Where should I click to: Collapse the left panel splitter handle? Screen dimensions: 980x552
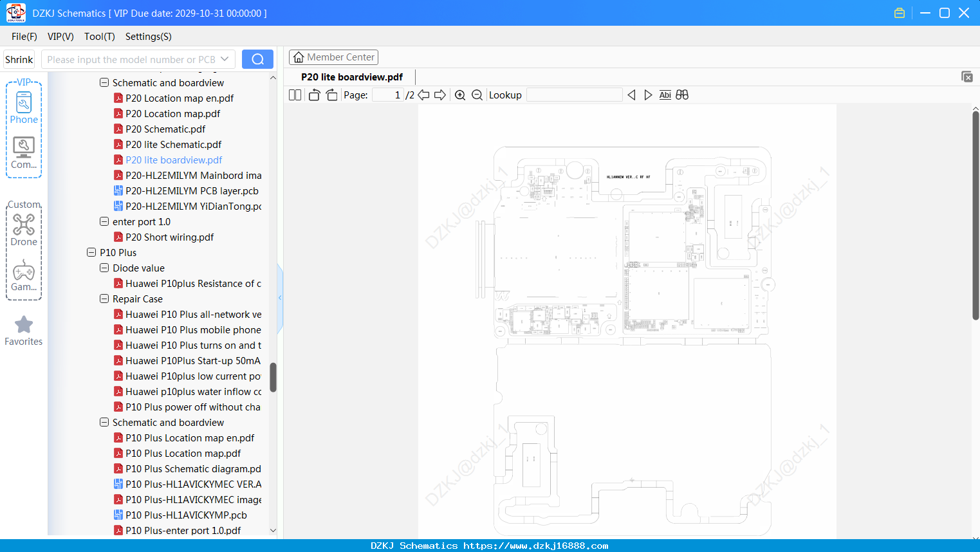pos(280,298)
